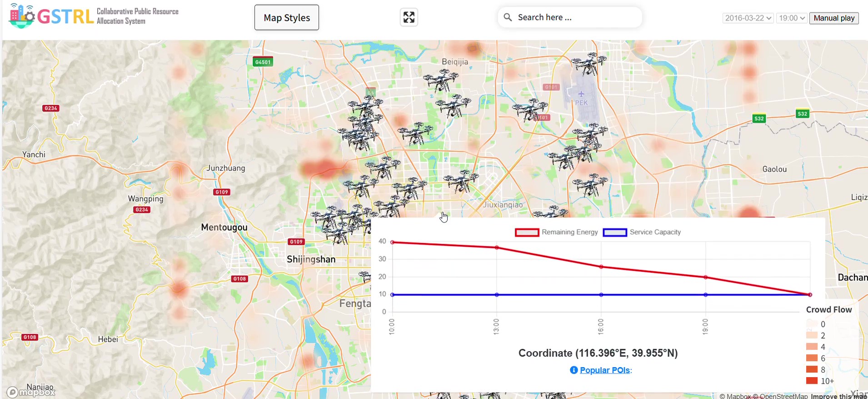This screenshot has width=868, height=399.
Task: Click the Improve this map link
Action: 839,396
